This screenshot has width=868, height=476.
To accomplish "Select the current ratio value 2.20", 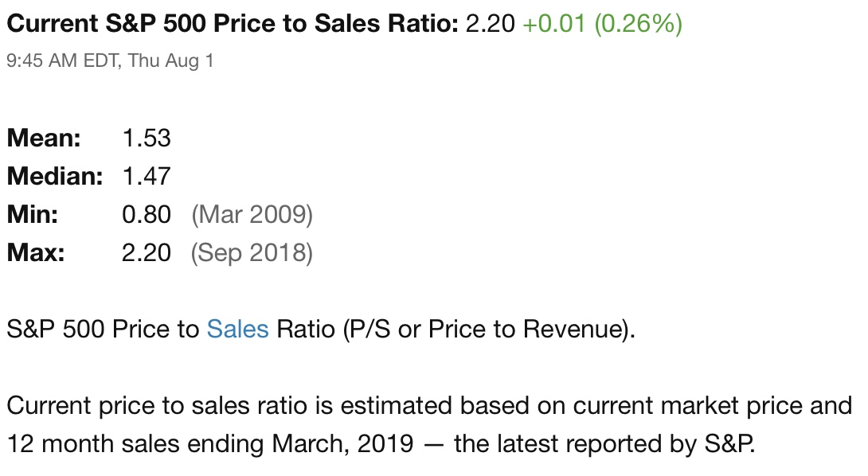I will click(490, 24).
